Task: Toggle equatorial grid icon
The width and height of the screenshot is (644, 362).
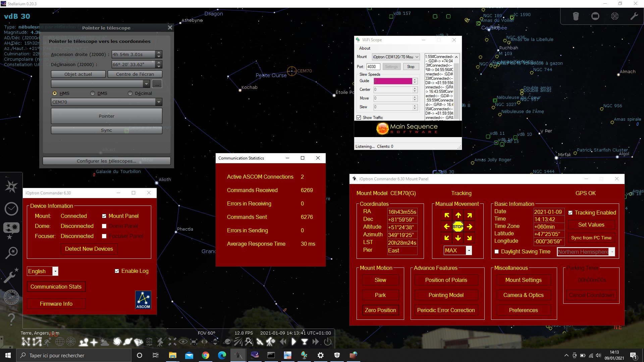Action: [60, 342]
